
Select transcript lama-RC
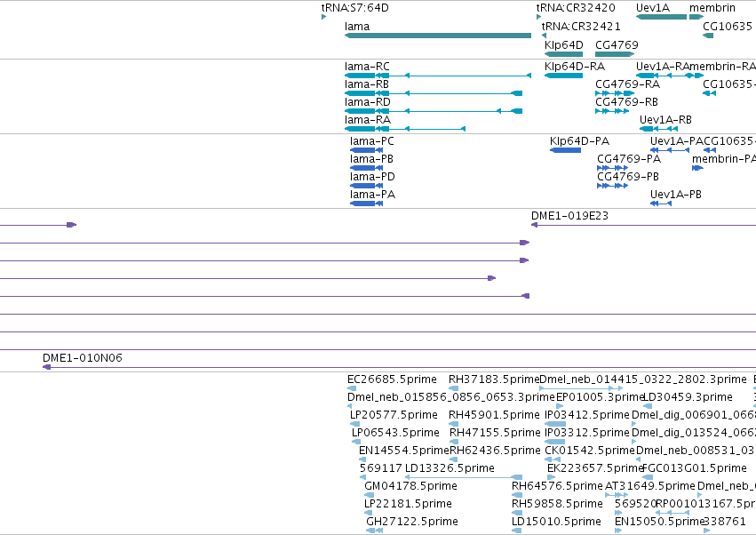[x=438, y=76]
